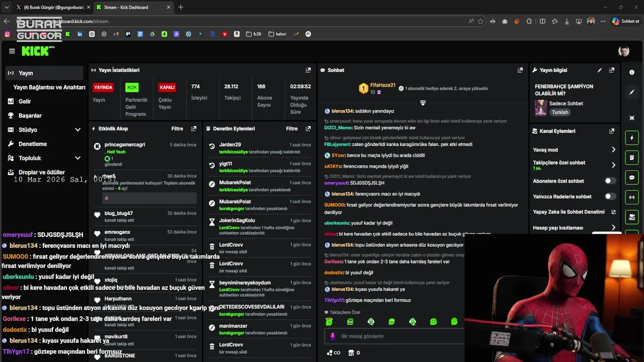Click the Sadece Sohbet category thumbnail
The image size is (644, 362).
[x=541, y=108]
